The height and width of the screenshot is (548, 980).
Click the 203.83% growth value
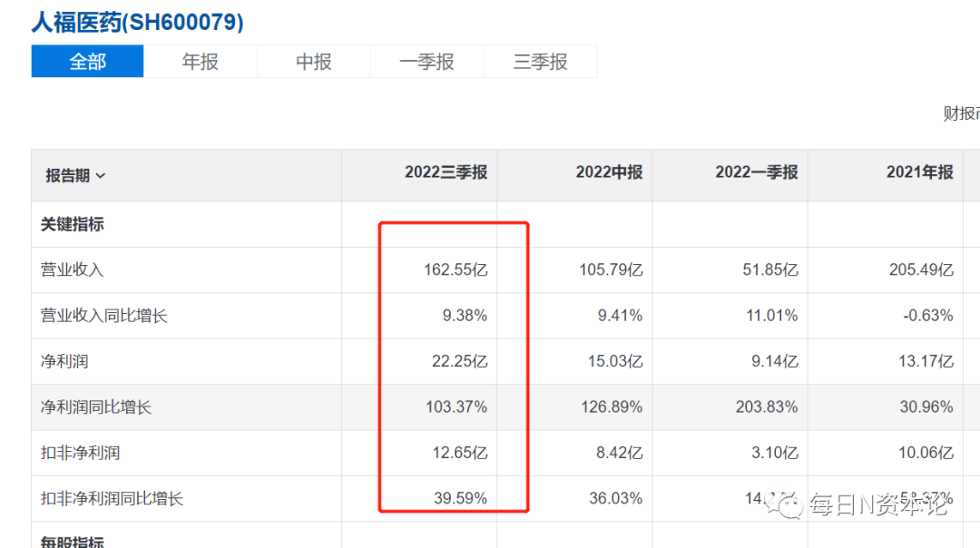tap(767, 406)
